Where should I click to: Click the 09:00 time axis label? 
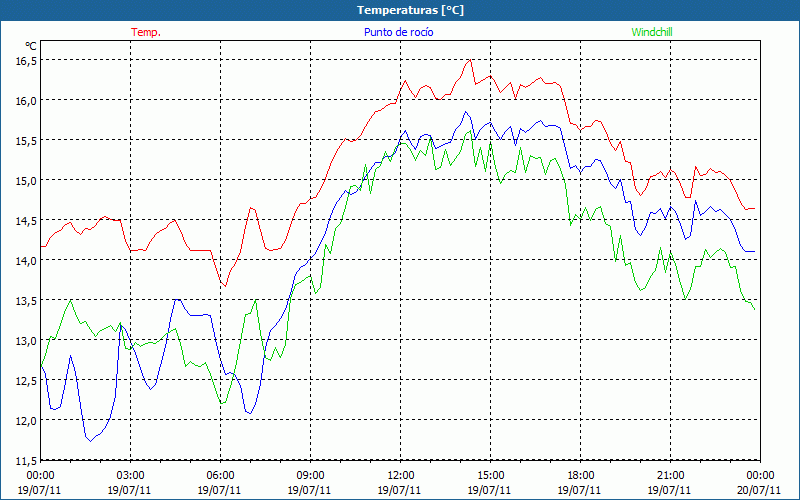[310, 476]
